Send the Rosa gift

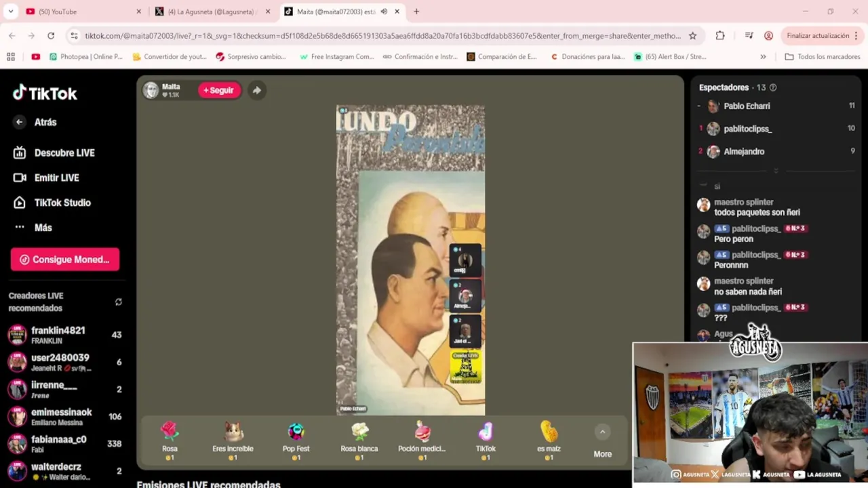click(170, 441)
